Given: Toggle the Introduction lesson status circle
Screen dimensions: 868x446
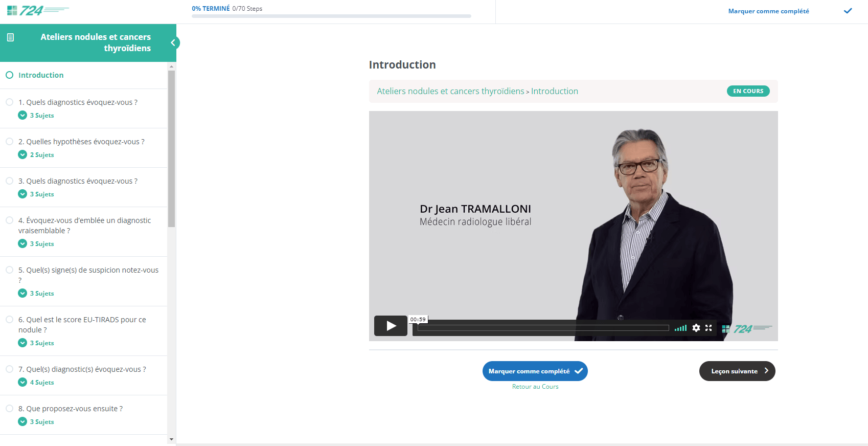Looking at the screenshot, I should 9,75.
